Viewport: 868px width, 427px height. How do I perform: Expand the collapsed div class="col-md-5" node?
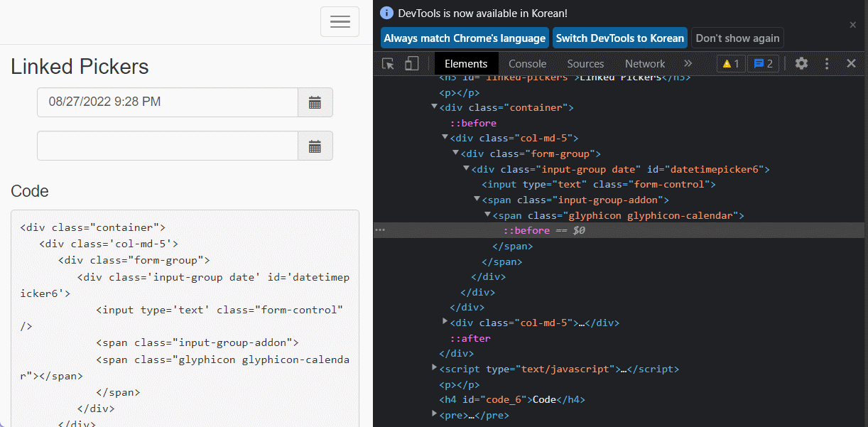click(445, 323)
